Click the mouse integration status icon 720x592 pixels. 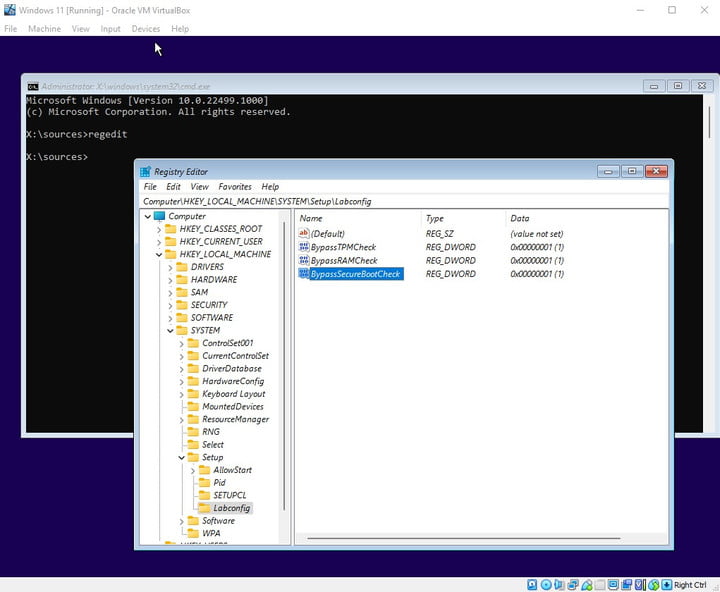coord(654,585)
